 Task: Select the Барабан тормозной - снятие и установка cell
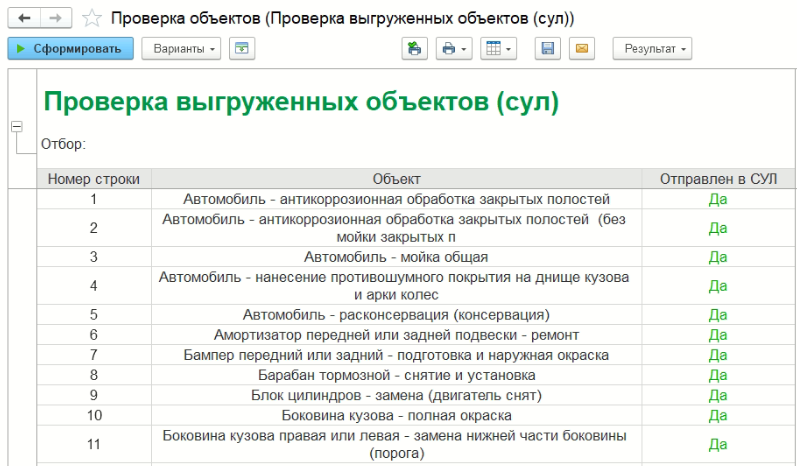[x=396, y=375]
